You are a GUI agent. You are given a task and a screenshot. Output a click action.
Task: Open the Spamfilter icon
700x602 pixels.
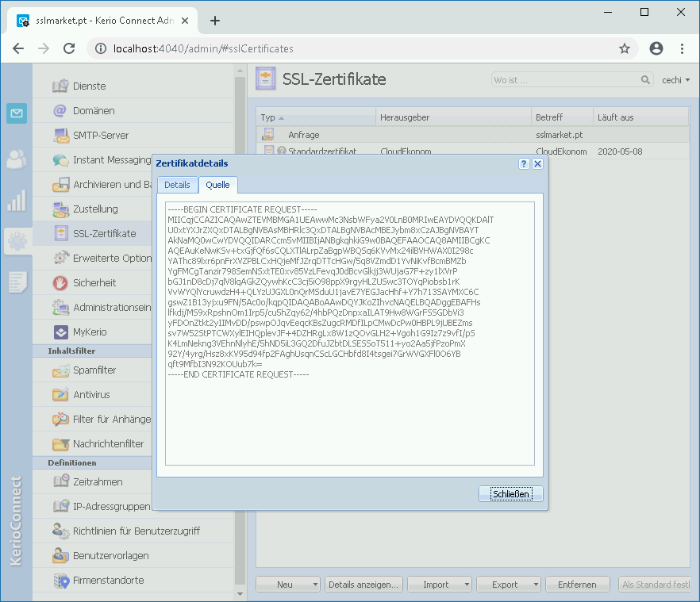[60, 370]
